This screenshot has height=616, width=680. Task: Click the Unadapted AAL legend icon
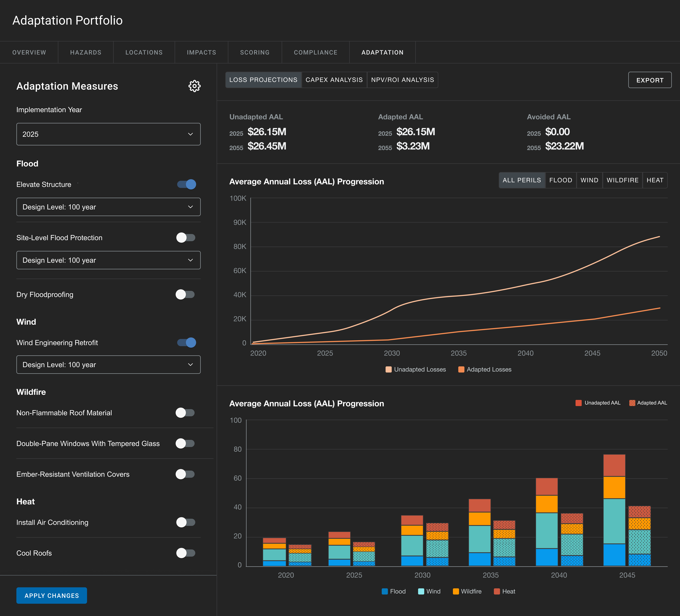tap(578, 403)
